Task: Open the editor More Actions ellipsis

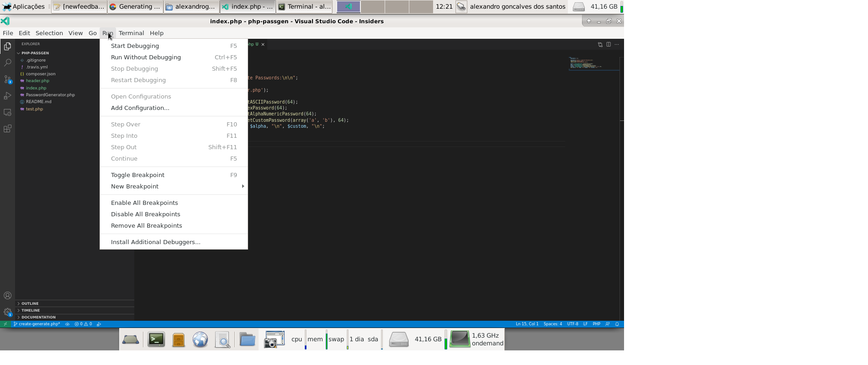Action: (617, 44)
